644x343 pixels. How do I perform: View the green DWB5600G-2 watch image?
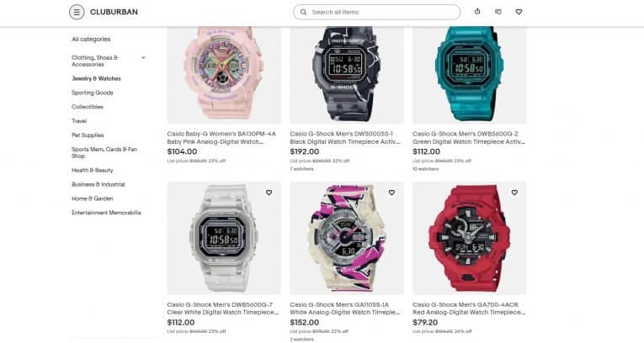[470, 75]
